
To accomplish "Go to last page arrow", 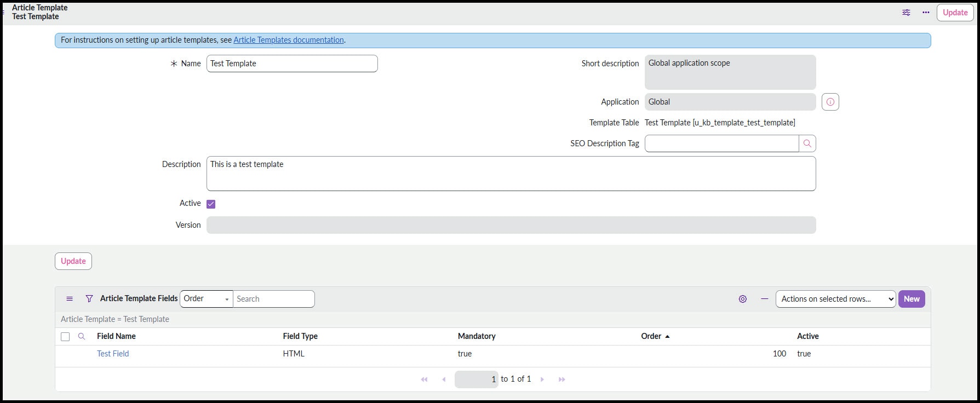I will click(561, 379).
